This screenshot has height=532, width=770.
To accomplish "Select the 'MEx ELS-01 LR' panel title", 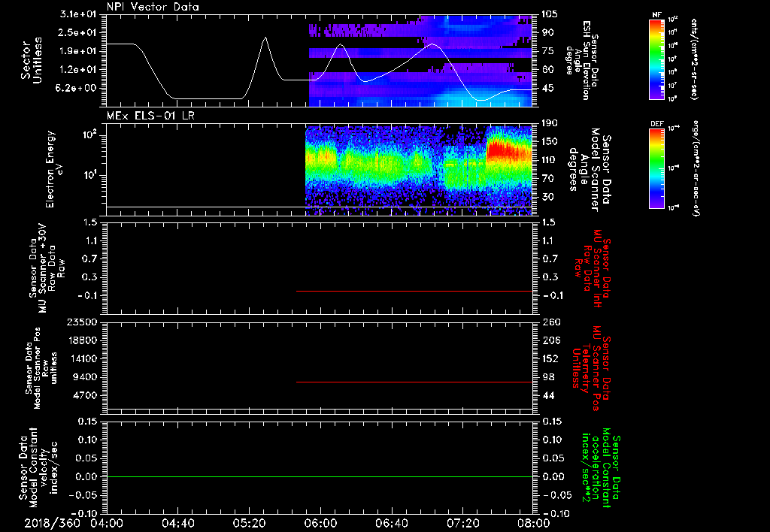I will (150, 116).
